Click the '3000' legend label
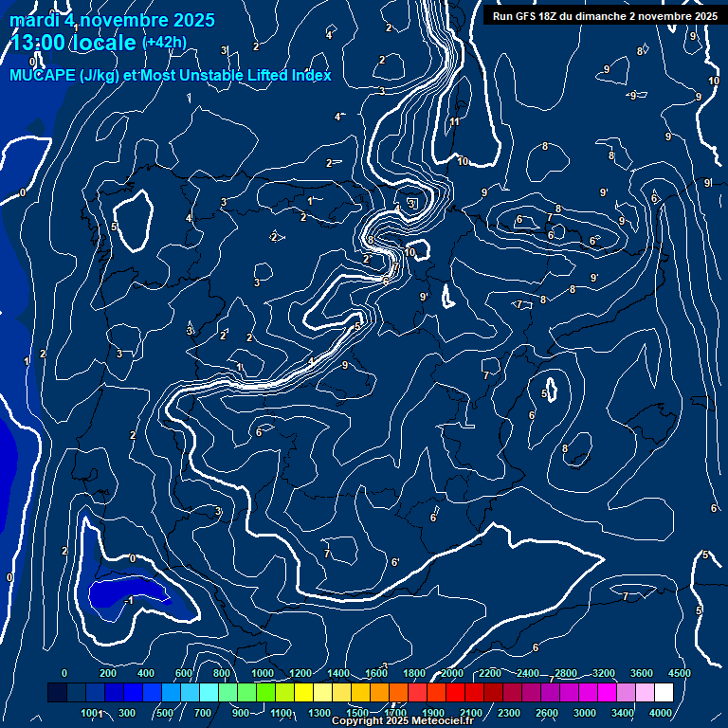The height and width of the screenshot is (728, 728). pos(585,713)
